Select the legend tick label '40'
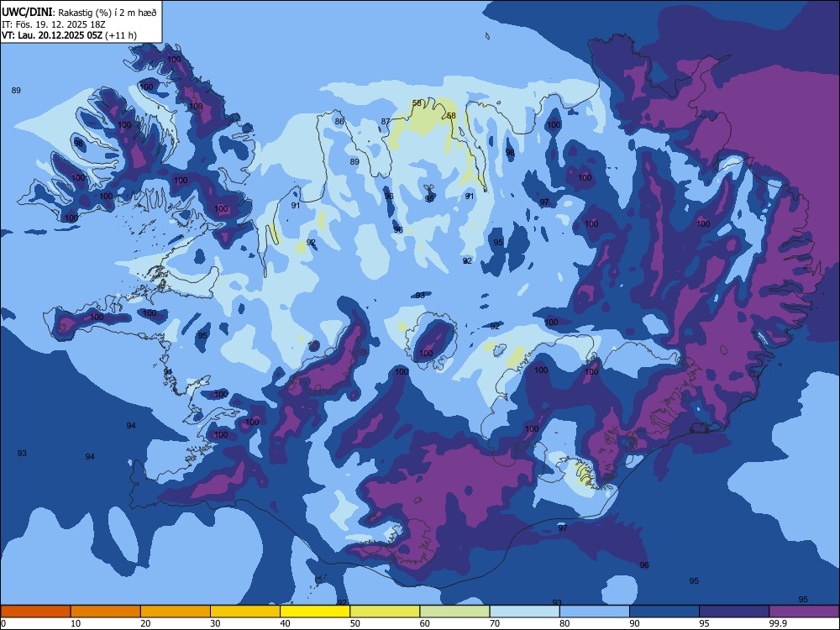Image resolution: width=840 pixels, height=630 pixels. coord(286,623)
